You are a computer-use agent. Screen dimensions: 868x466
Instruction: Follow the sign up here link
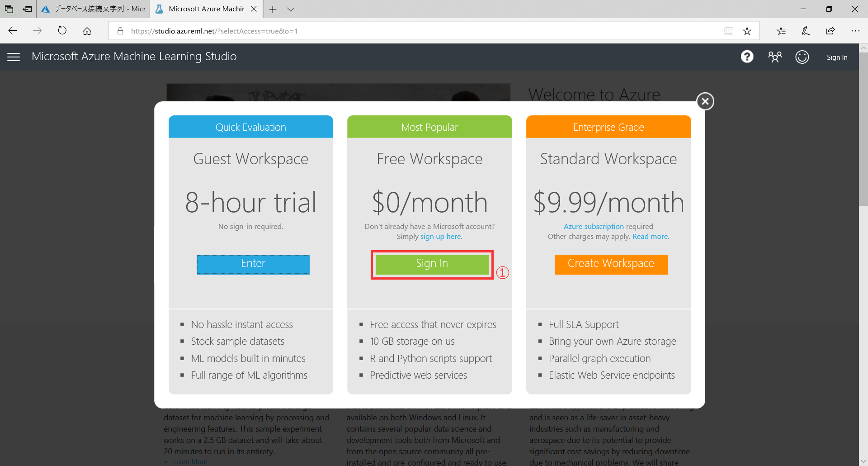pyautogui.click(x=441, y=237)
